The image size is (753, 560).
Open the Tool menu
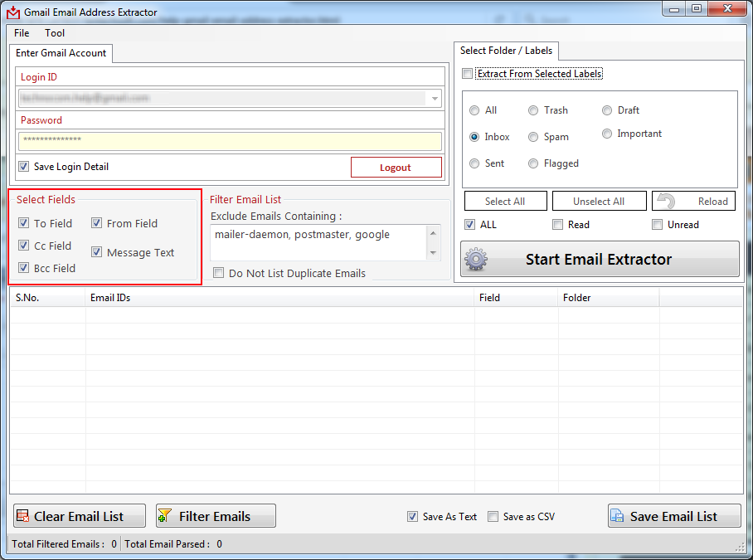[55, 33]
